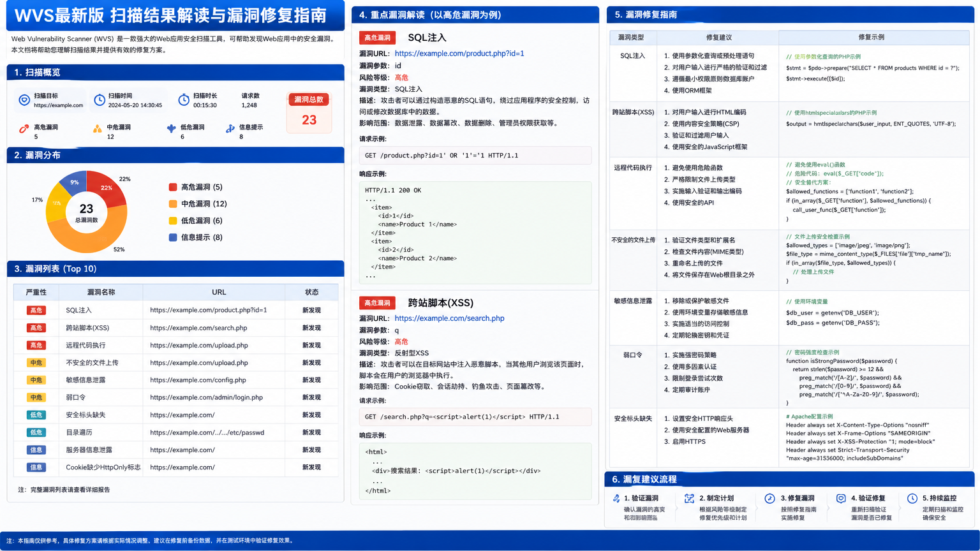Click the admin/login.php URL table cell
Screen dimensions: 980x551
click(x=206, y=398)
